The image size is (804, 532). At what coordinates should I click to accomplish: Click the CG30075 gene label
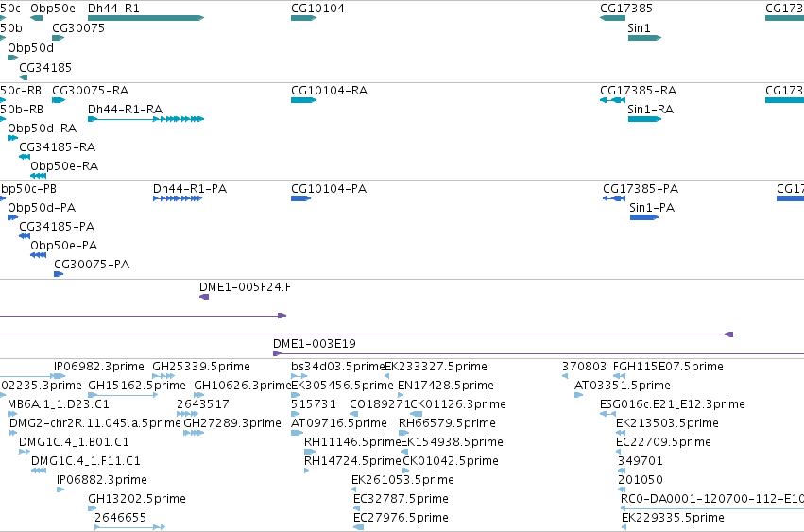(x=78, y=27)
